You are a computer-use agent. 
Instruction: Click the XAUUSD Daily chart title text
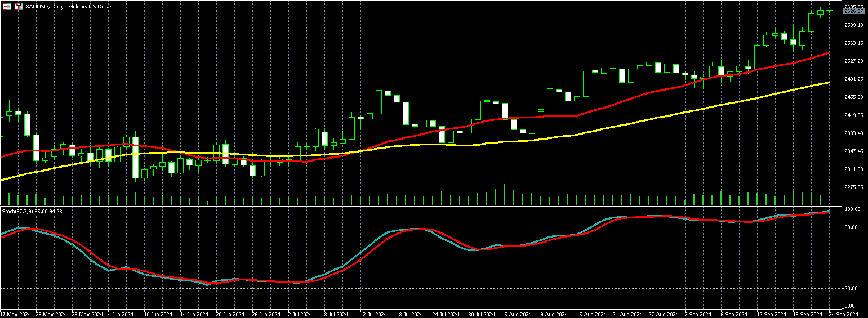[x=69, y=6]
